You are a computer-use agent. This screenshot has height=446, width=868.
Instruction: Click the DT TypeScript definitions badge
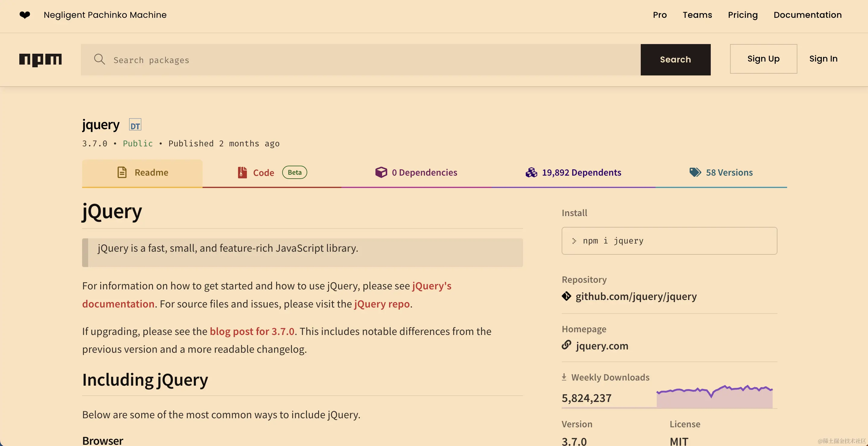tap(136, 125)
